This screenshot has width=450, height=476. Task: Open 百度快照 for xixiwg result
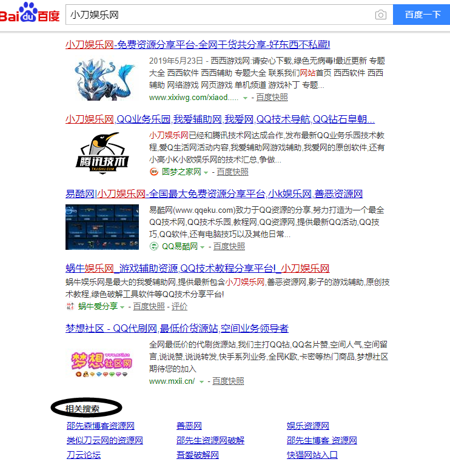tap(272, 98)
